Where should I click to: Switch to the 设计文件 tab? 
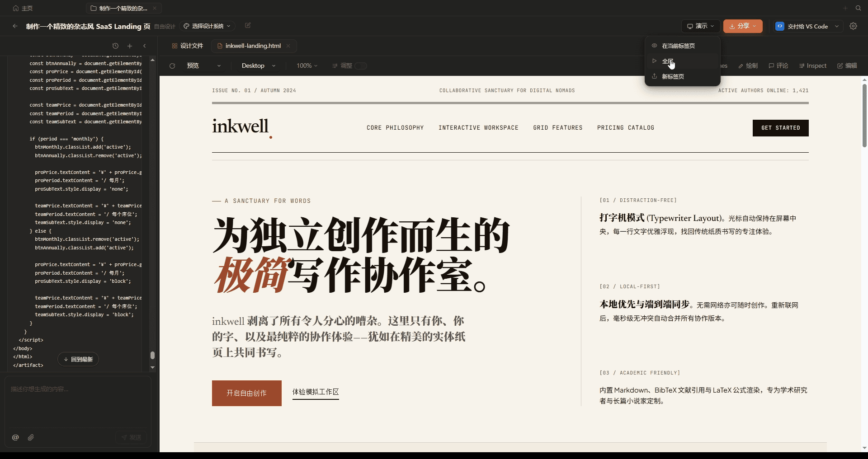[188, 46]
